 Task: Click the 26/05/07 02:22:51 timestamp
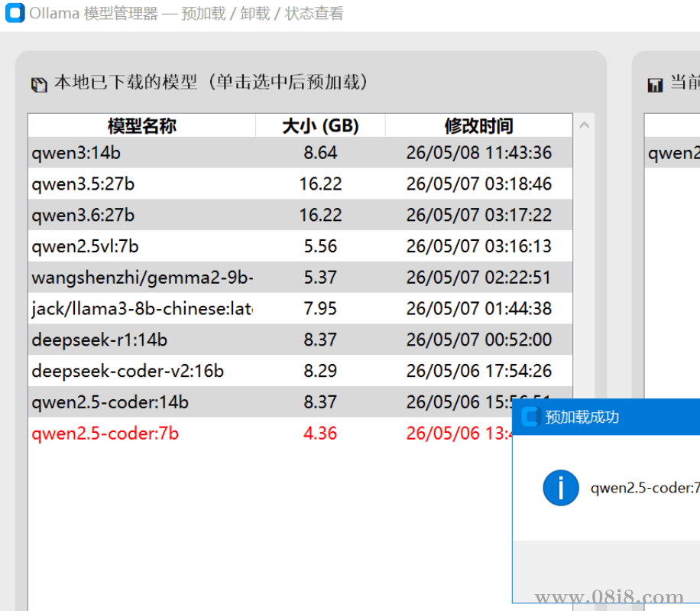(479, 278)
